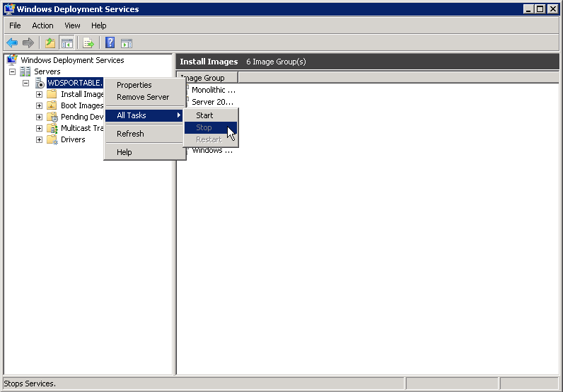
Task: Select the Windows Deployment Services root node
Action: (x=72, y=60)
